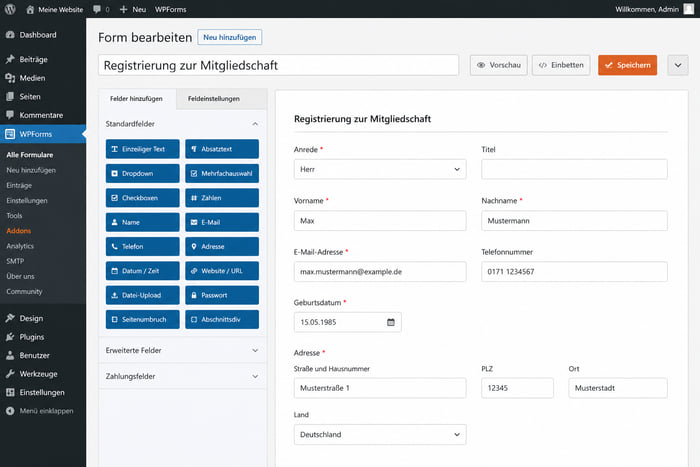
Task: Click the Neu hinzufügen button by the heading
Action: point(229,38)
